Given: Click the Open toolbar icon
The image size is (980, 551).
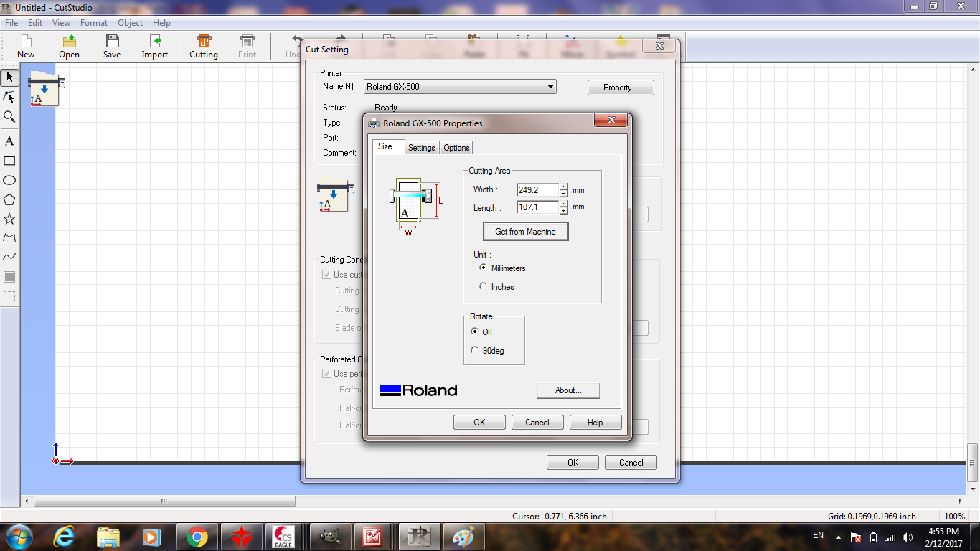Looking at the screenshot, I should (70, 47).
